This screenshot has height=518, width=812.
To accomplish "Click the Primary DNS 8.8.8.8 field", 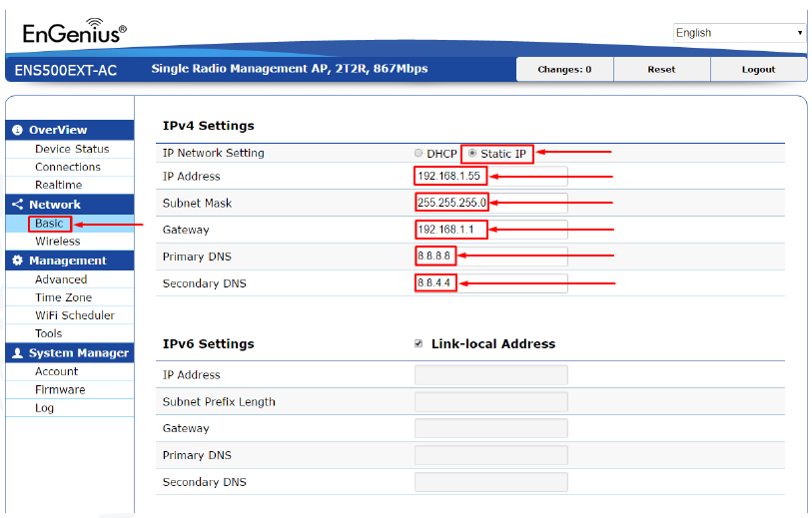I will point(491,257).
